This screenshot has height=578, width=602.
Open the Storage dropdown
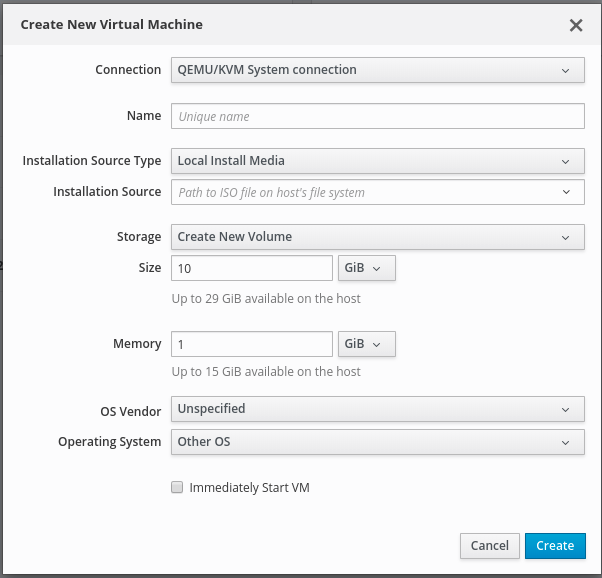[x=377, y=237]
